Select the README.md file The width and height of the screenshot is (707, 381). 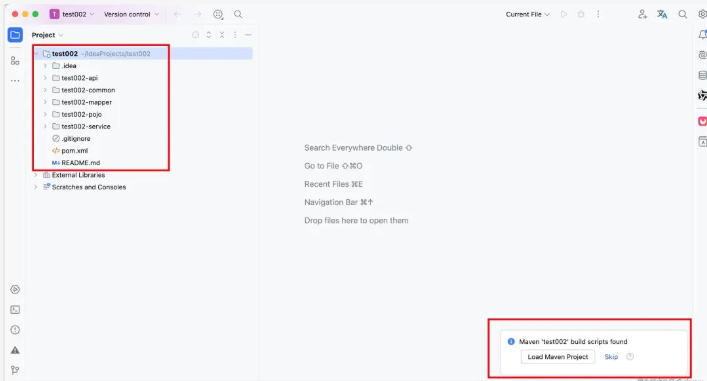(81, 163)
